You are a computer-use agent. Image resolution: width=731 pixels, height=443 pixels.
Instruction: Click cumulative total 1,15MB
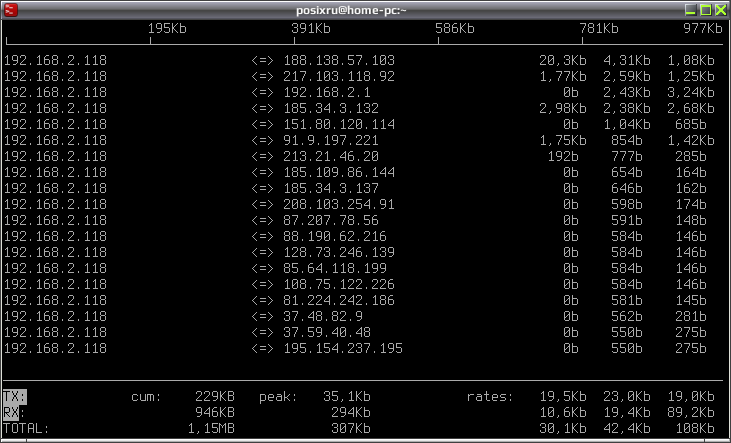(x=211, y=429)
